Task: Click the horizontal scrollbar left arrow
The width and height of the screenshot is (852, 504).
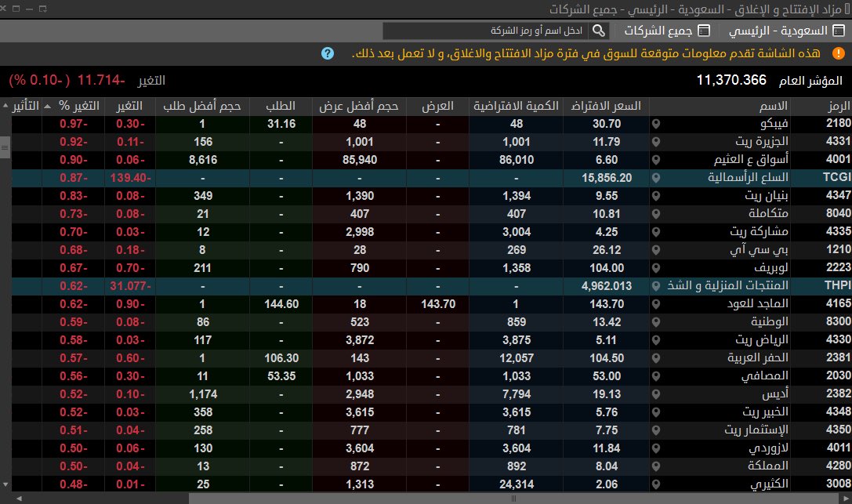Action: (19, 499)
